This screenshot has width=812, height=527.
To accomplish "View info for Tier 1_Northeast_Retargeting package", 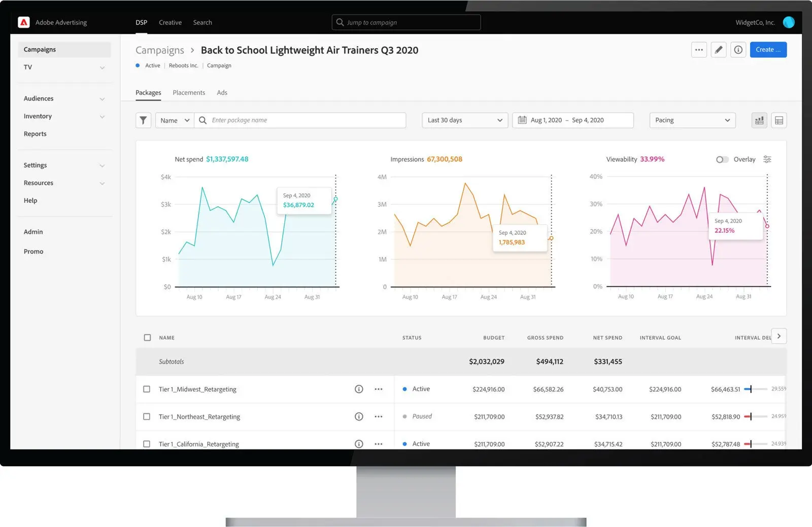I will [x=359, y=416].
